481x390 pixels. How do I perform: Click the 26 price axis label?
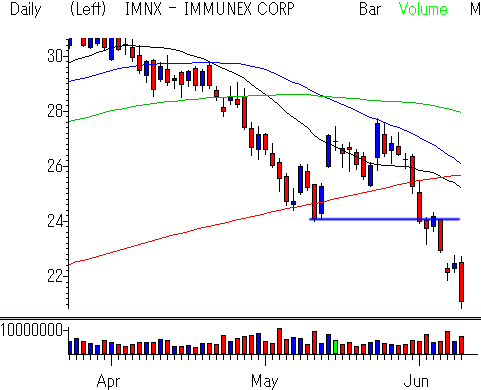(x=55, y=166)
